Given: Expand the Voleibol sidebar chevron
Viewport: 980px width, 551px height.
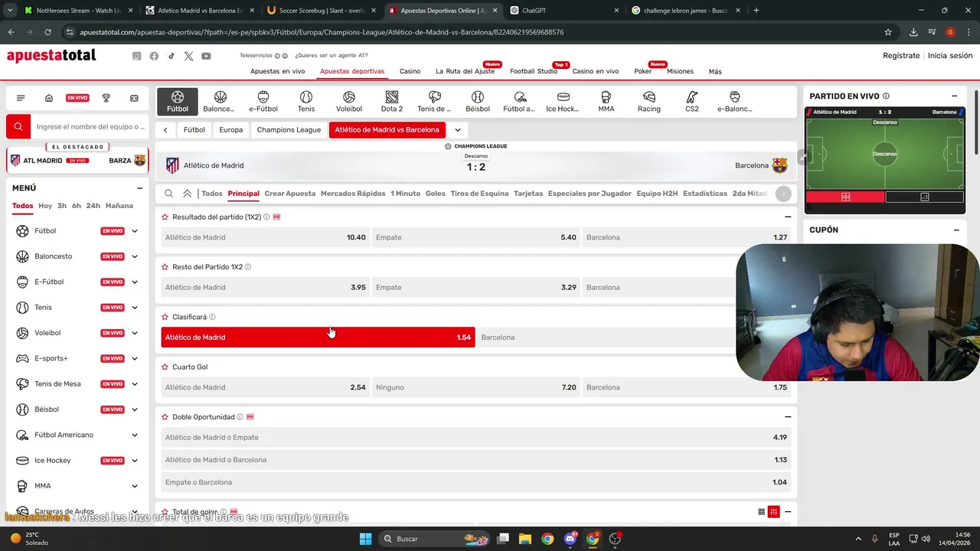Looking at the screenshot, I should (135, 333).
